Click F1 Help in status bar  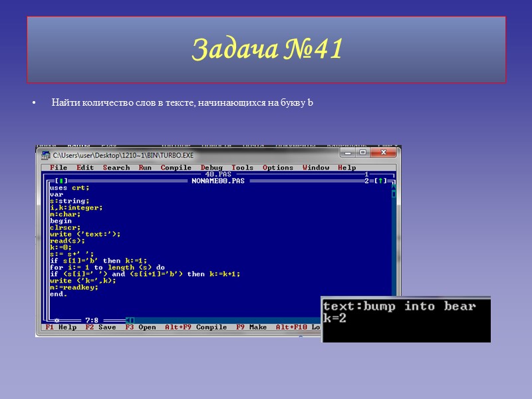point(61,327)
